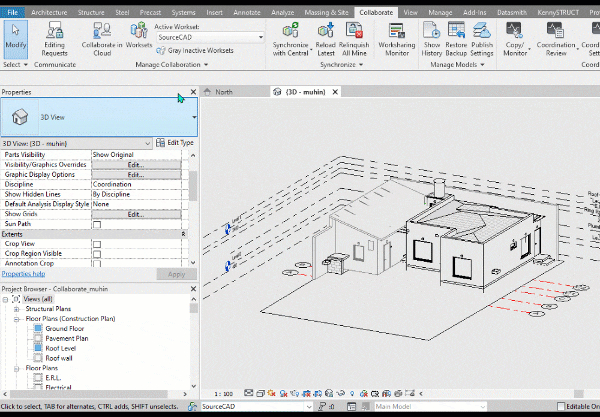Click the 1 : 100 view scale
Image resolution: width=600 pixels, height=417 pixels.
(223, 394)
